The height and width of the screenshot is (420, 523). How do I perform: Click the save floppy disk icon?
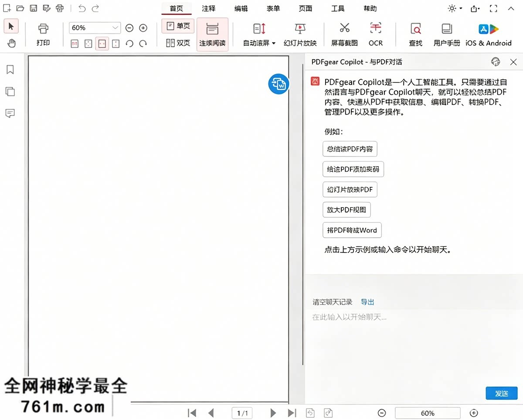pyautogui.click(x=34, y=8)
